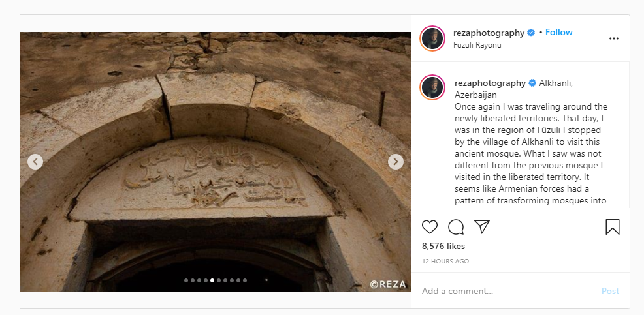Go to next photo in carousel
Viewport: 644px width, 315px height.
(x=396, y=162)
